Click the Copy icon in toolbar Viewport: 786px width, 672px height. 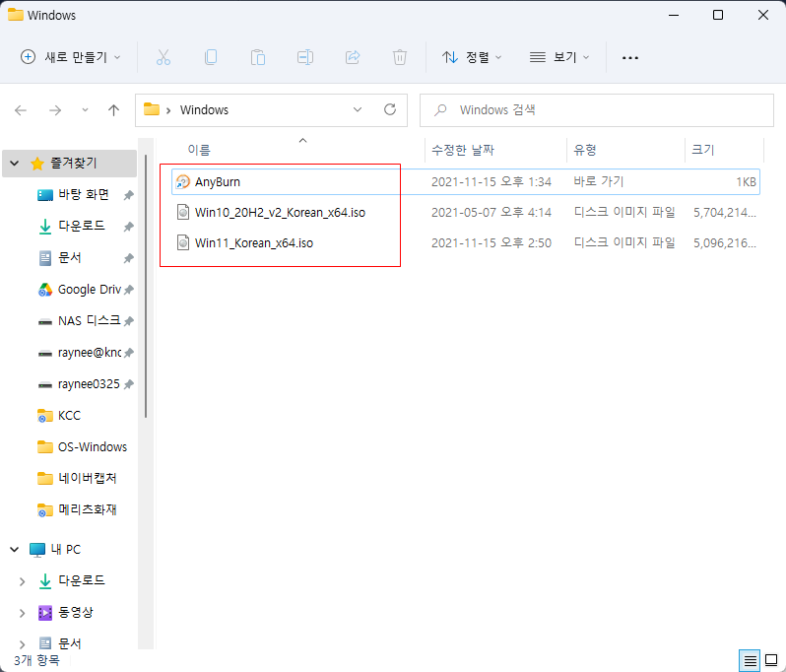pos(211,57)
